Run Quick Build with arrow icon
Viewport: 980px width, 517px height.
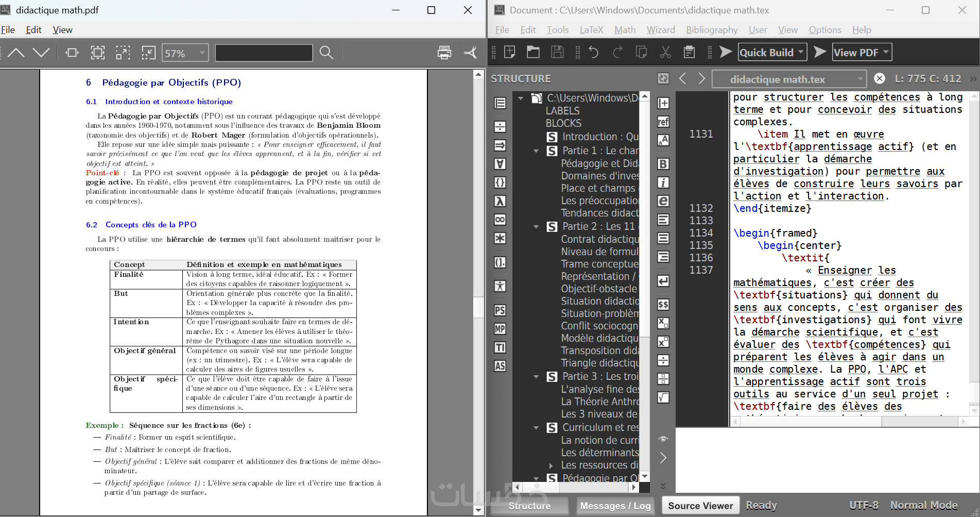726,52
